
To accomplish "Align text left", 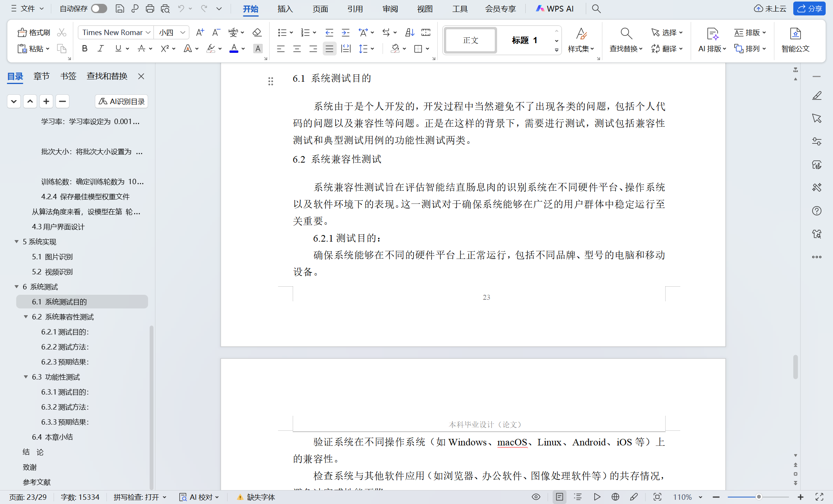I will click(x=281, y=49).
